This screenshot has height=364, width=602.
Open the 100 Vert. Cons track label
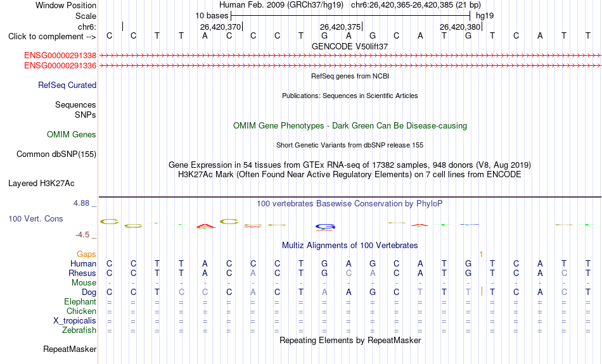tap(35, 218)
